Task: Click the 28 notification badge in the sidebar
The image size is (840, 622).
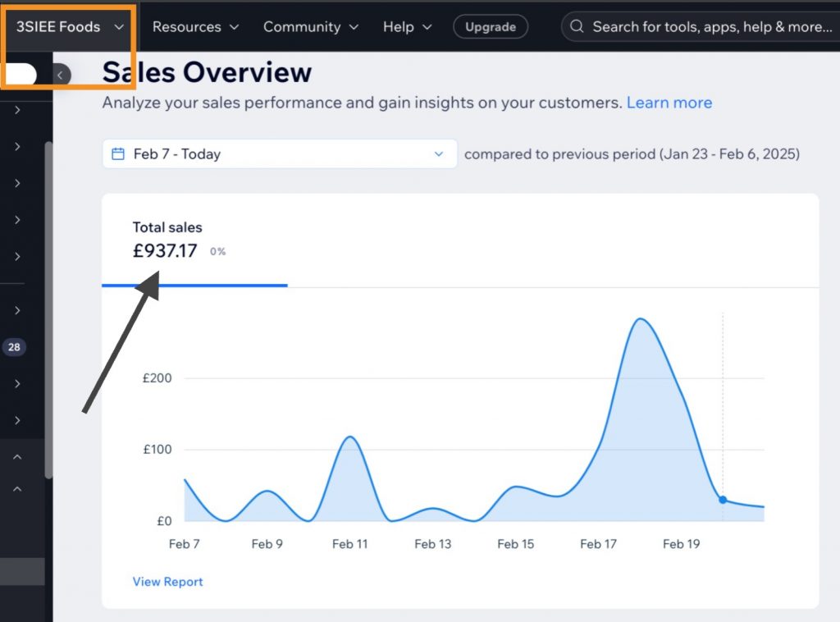Action: tap(14, 347)
